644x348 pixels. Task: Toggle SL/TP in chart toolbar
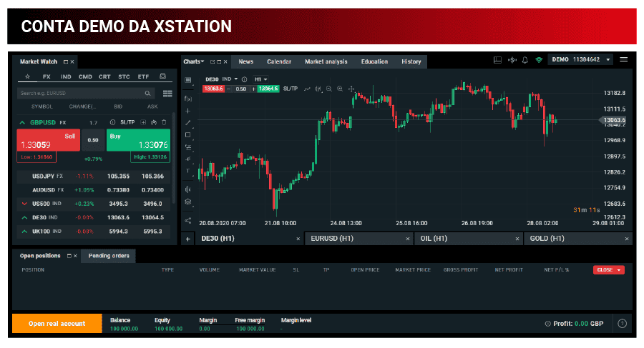coord(291,89)
